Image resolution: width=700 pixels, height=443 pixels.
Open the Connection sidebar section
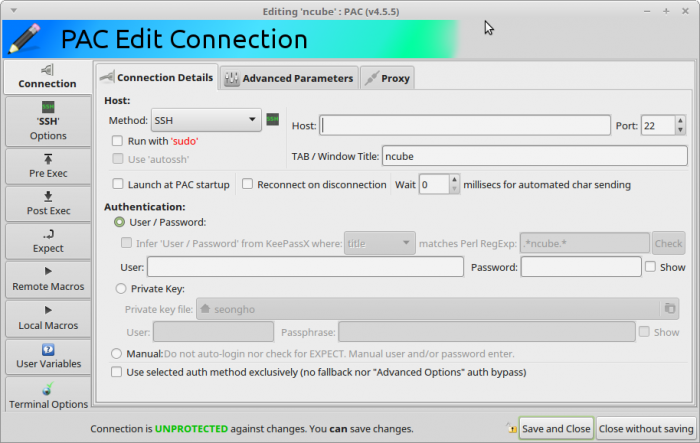click(48, 77)
